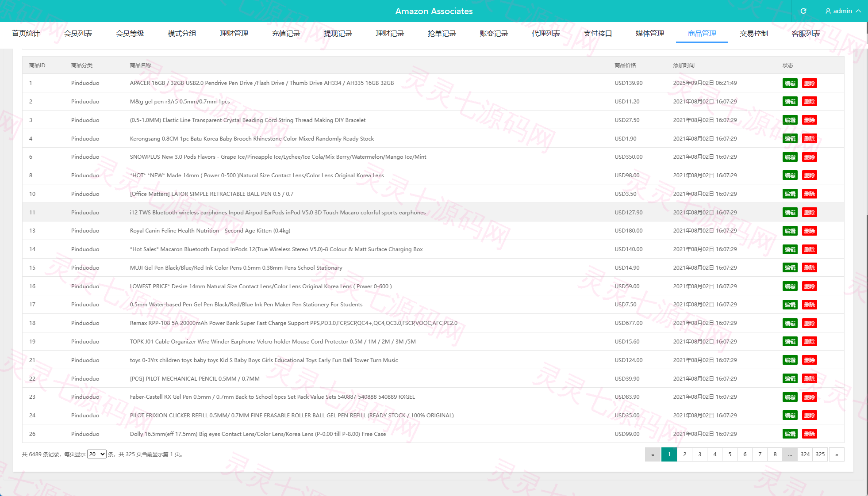Switch to 会员列表 tab
This screenshot has width=868, height=496.
coord(78,34)
